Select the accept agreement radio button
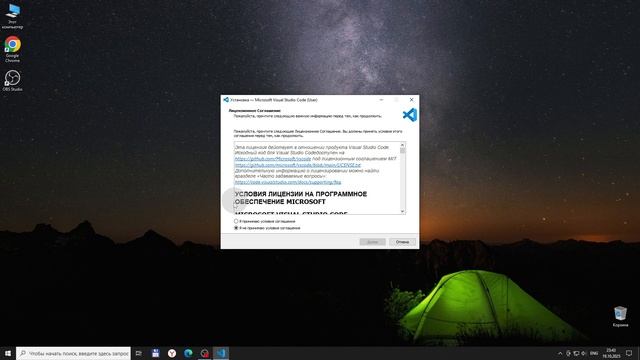The width and height of the screenshot is (640, 360). pyautogui.click(x=236, y=221)
